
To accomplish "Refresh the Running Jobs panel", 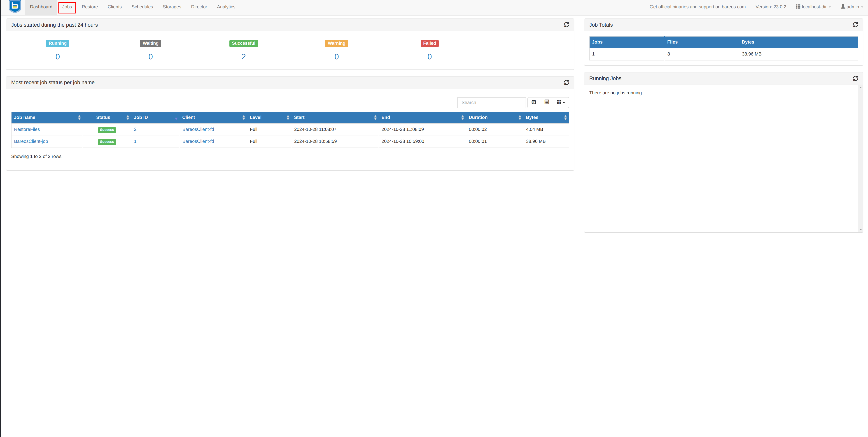I will coord(855,79).
